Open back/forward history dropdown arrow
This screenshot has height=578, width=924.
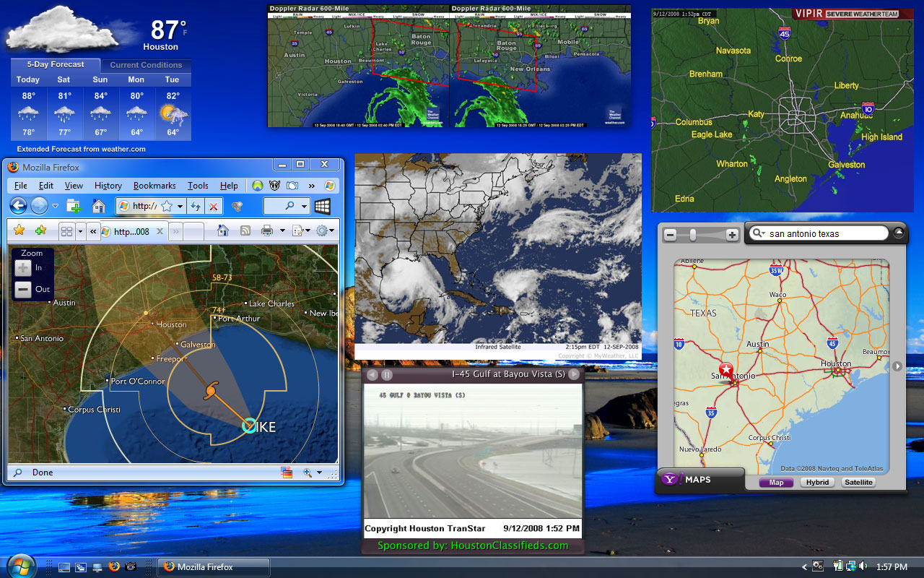click(x=55, y=207)
